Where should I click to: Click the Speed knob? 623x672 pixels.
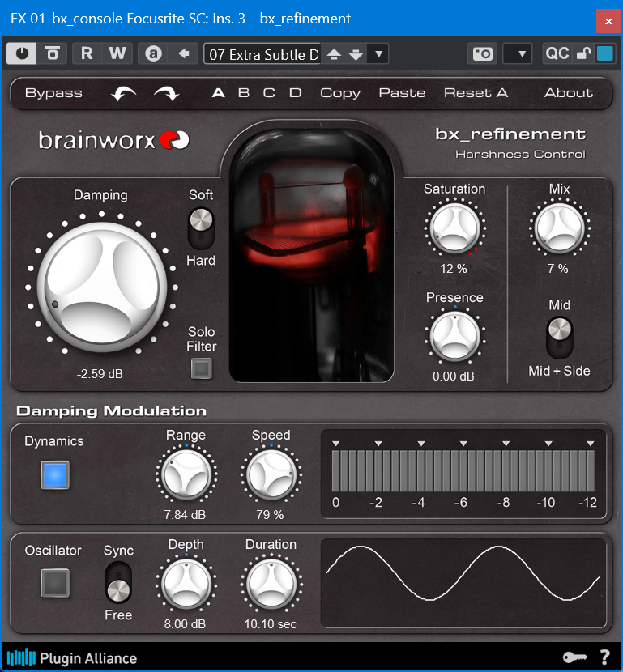point(271,475)
